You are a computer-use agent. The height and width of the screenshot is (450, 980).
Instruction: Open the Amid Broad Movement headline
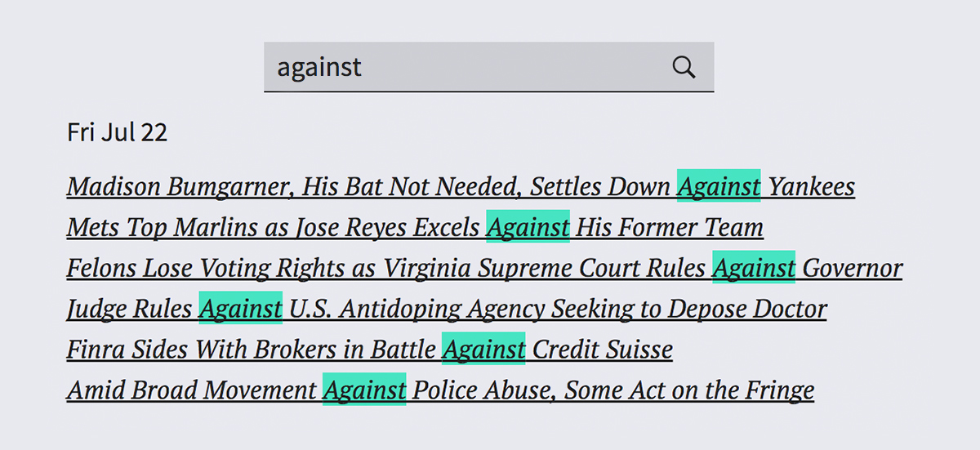(440, 391)
